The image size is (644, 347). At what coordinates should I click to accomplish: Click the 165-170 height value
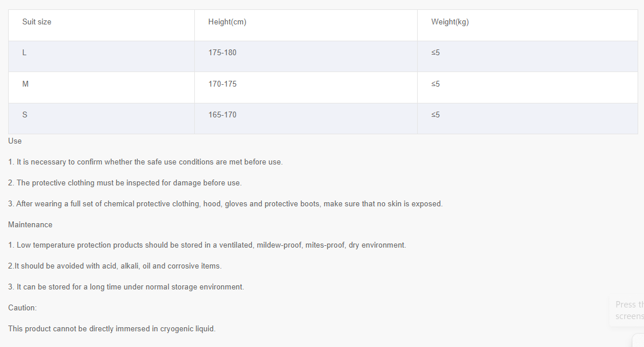[222, 115]
